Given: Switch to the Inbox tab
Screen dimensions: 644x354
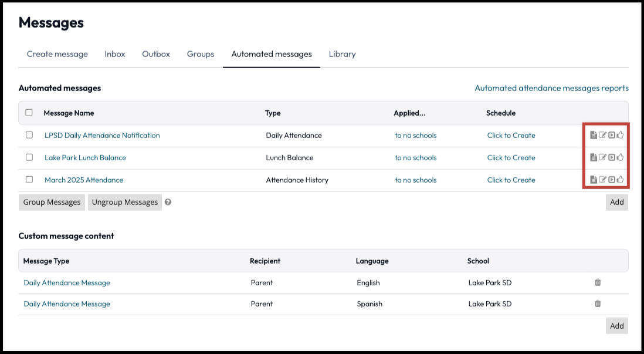Looking at the screenshot, I should [114, 53].
